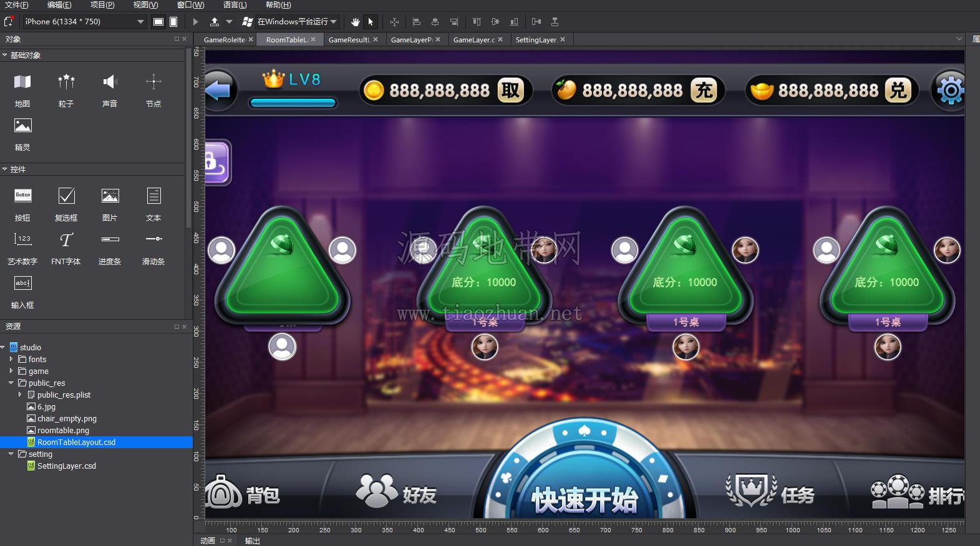
Task: Click the align horizontal center icon
Action: [435, 22]
